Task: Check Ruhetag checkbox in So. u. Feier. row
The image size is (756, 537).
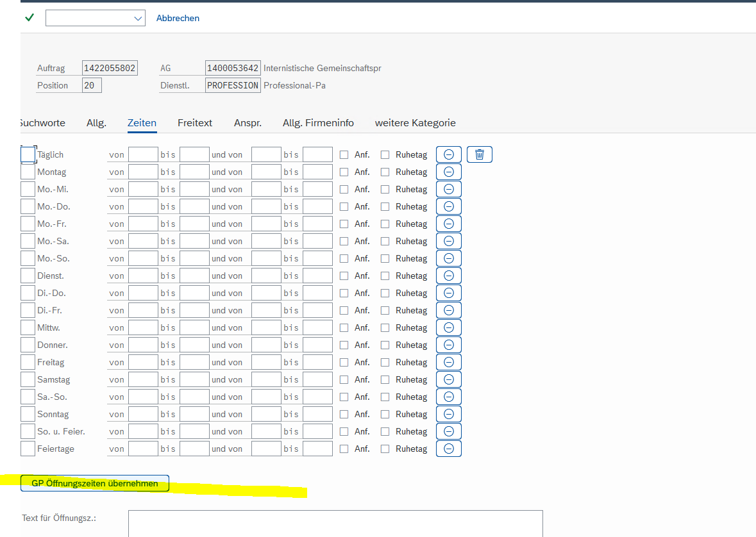Action: [385, 431]
